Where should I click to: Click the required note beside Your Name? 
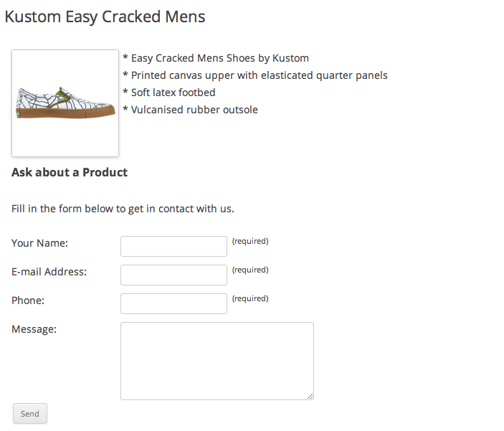pyautogui.click(x=250, y=241)
